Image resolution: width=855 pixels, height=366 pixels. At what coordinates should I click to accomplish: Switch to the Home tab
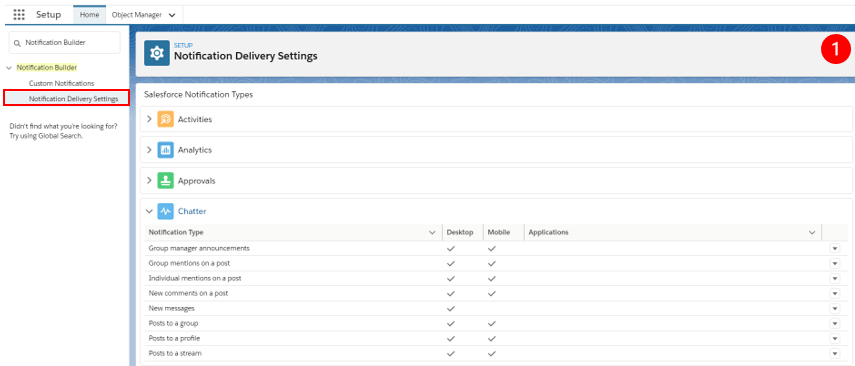[x=89, y=15]
